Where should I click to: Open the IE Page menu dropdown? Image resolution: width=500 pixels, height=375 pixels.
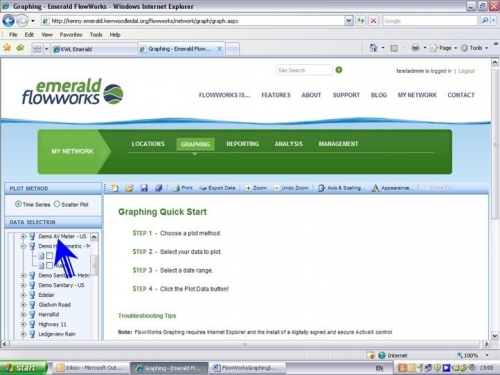pyautogui.click(x=456, y=48)
